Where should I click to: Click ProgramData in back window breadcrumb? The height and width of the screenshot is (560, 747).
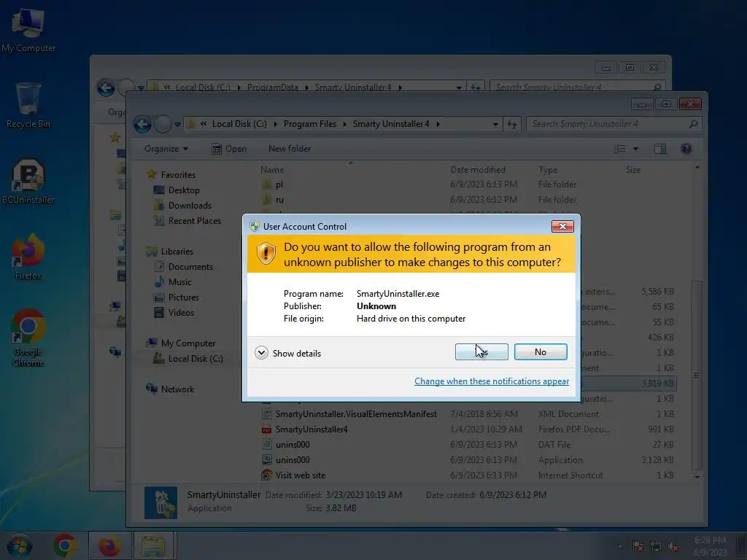coord(273,87)
